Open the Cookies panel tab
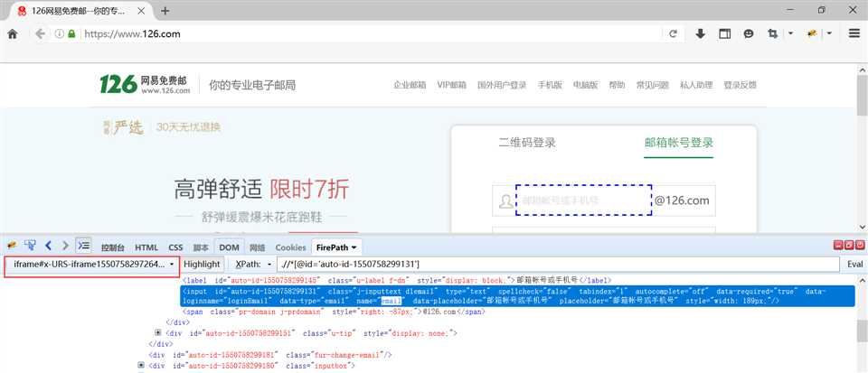The image size is (868, 373). tap(290, 247)
